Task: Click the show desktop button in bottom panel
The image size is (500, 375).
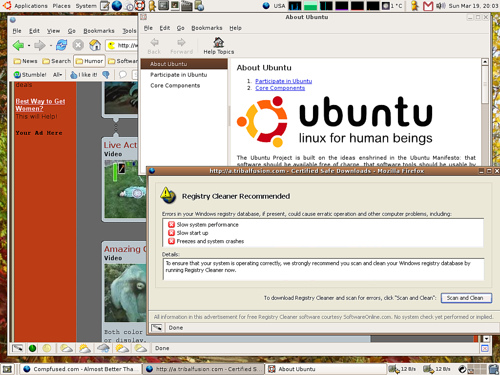Action: [x=7, y=369]
